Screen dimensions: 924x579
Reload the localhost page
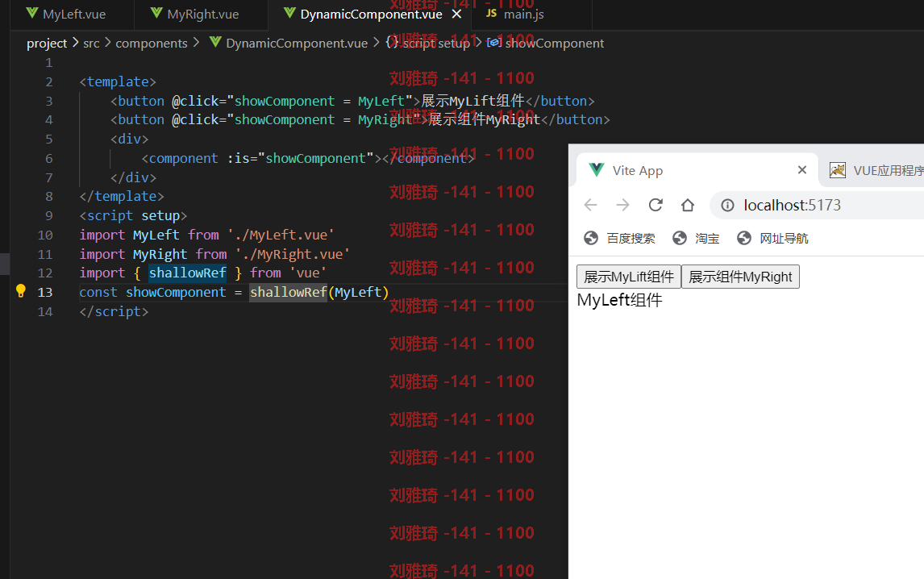click(x=656, y=205)
